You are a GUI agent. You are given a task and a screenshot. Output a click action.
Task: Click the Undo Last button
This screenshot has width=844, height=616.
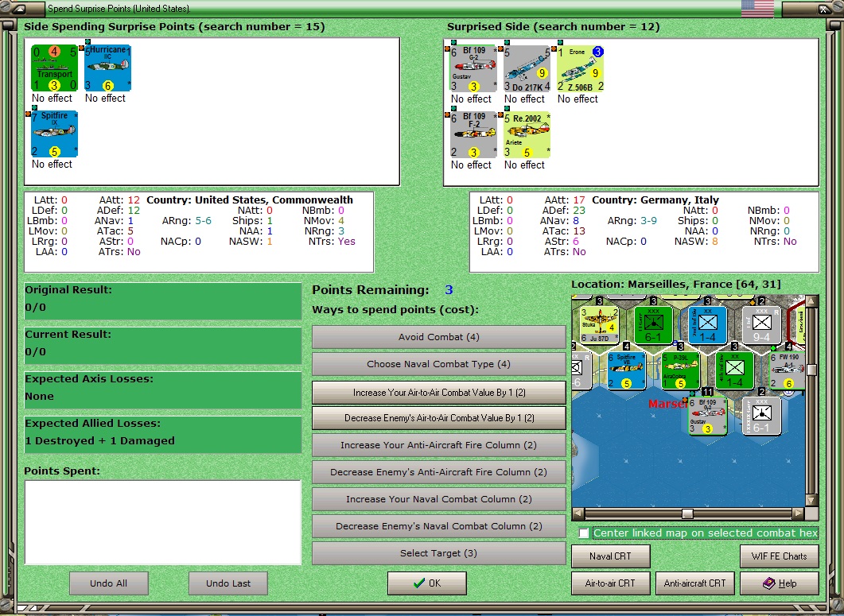(228, 583)
